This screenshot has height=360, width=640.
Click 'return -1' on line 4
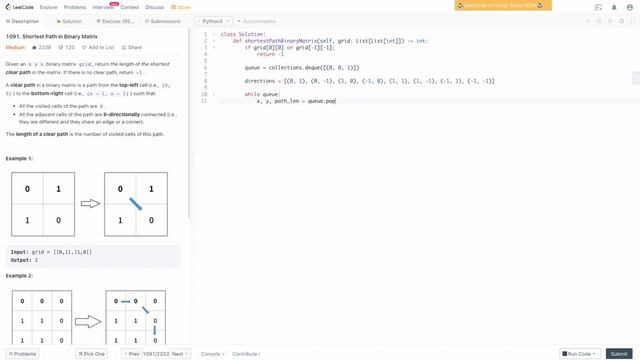pos(270,54)
